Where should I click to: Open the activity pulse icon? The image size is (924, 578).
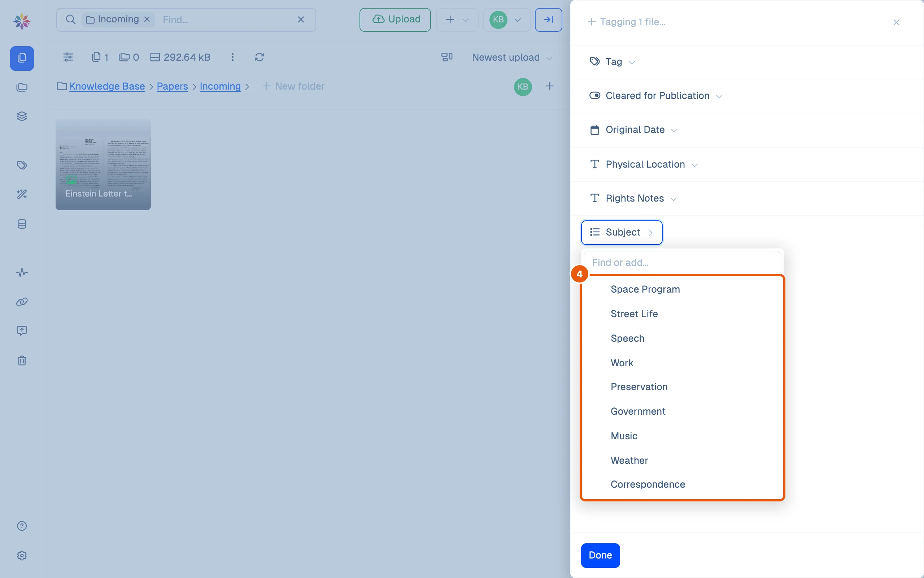[x=22, y=272]
